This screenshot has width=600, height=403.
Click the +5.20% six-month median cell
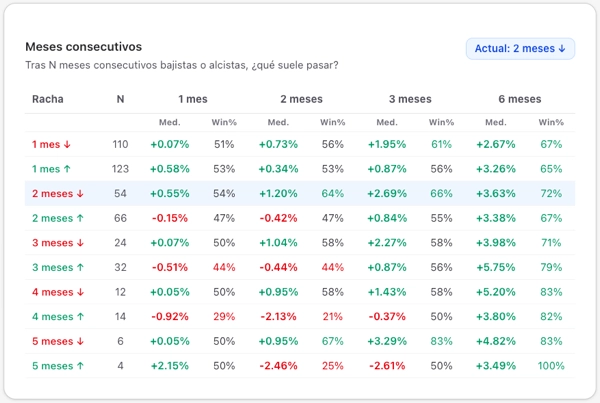click(496, 292)
